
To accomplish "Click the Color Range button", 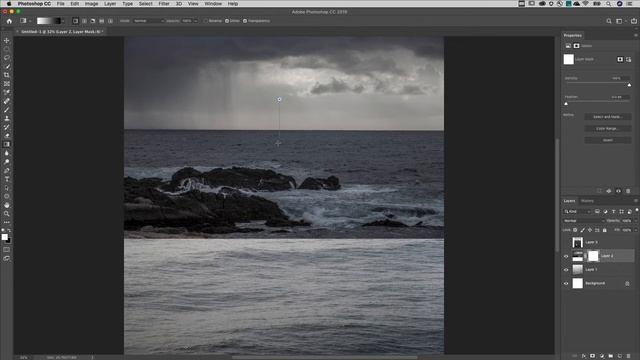I will click(608, 129).
